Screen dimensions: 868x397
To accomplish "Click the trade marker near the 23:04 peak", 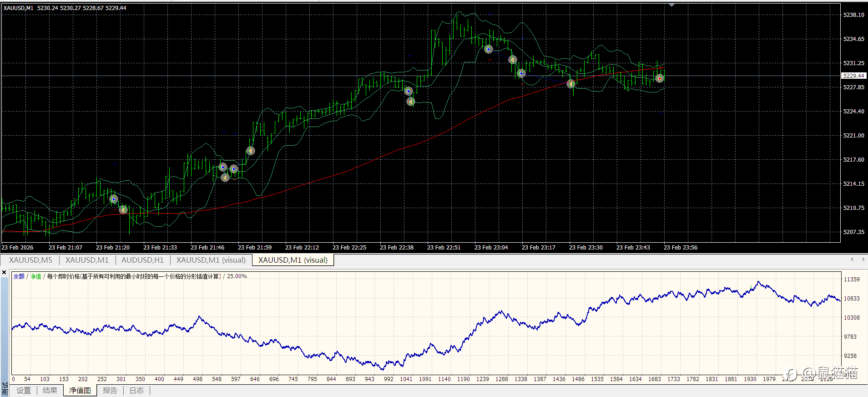I will coord(488,49).
